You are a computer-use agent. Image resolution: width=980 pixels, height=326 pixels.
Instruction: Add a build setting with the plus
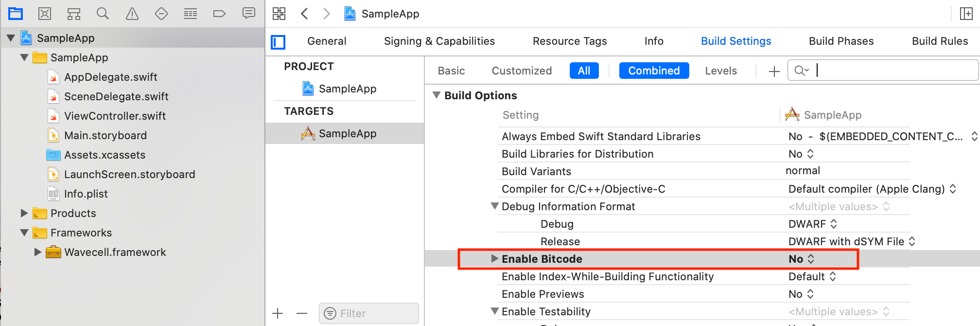(x=774, y=72)
